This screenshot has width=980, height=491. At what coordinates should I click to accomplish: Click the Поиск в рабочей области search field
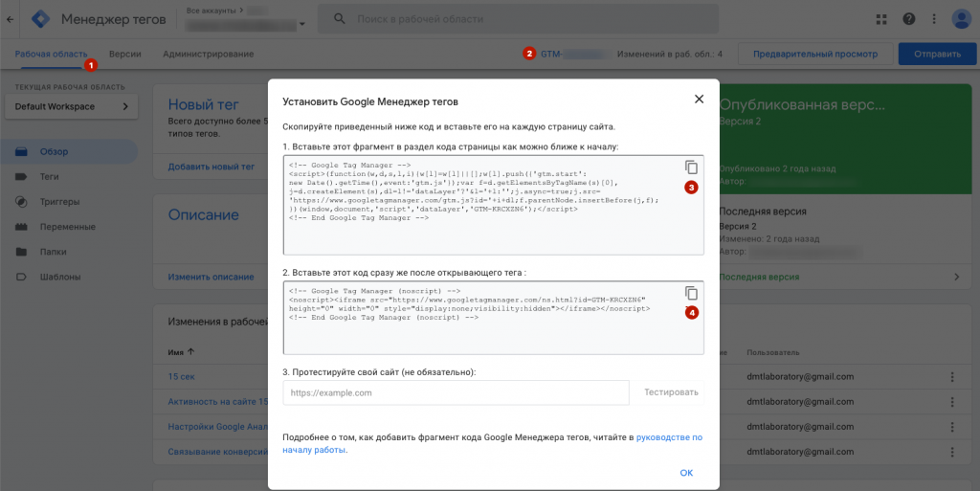click(518, 19)
